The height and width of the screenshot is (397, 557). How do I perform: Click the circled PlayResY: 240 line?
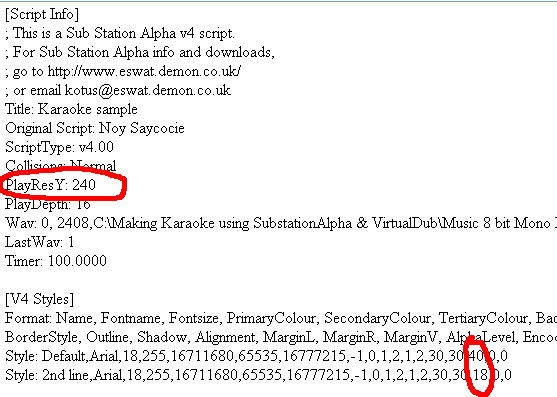(x=50, y=185)
